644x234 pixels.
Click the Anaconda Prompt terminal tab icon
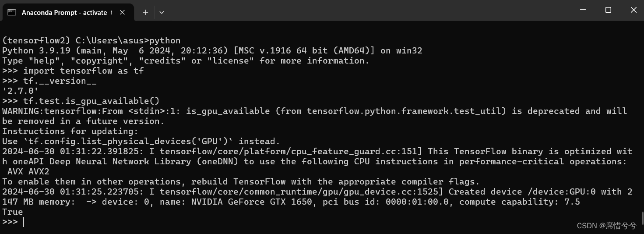12,12
